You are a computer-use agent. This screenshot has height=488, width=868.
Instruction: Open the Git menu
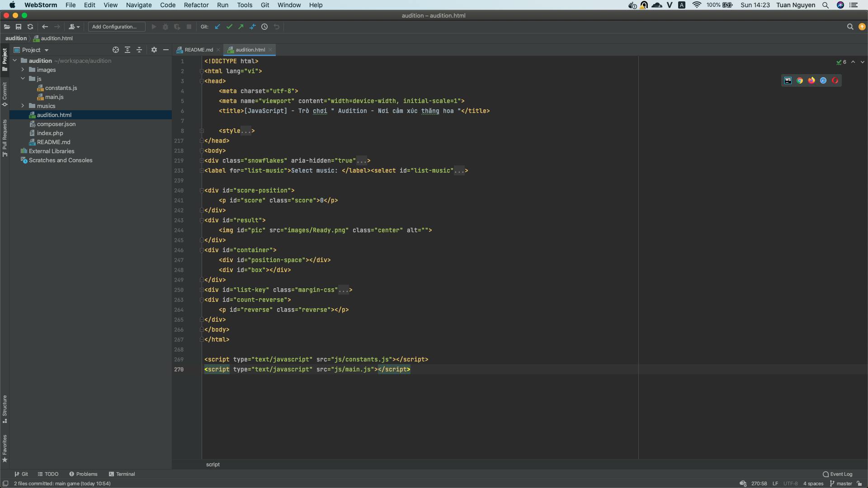pos(265,5)
